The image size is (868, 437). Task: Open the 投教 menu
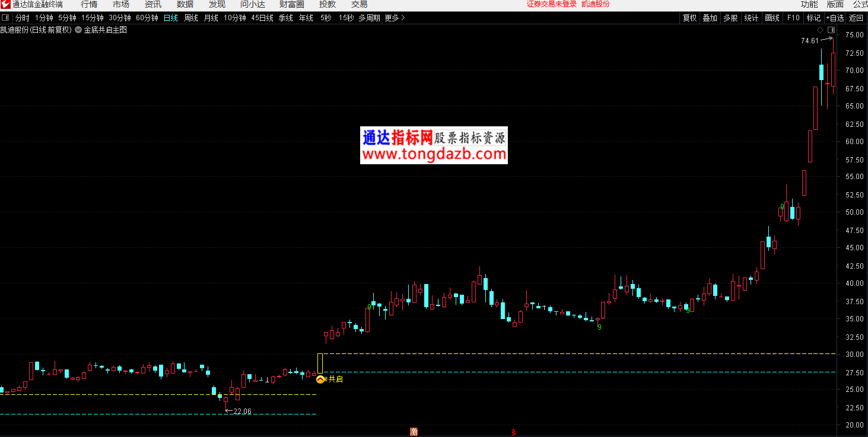pos(328,5)
